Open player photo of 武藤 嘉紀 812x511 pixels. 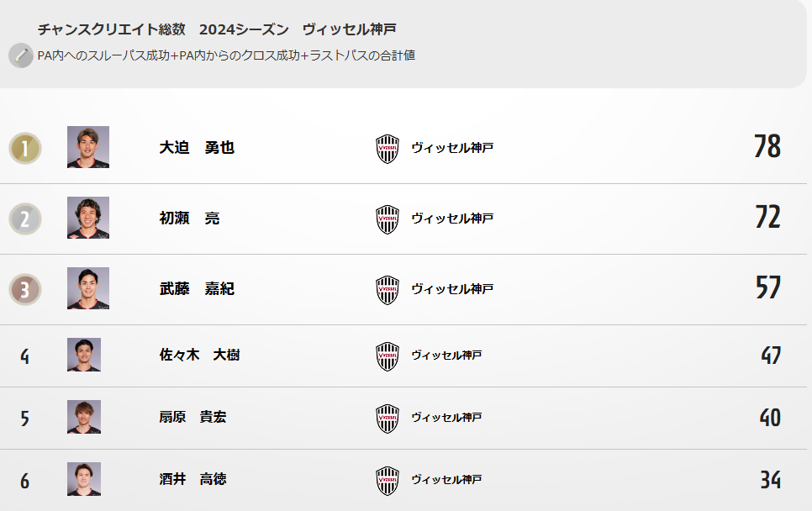point(88,288)
